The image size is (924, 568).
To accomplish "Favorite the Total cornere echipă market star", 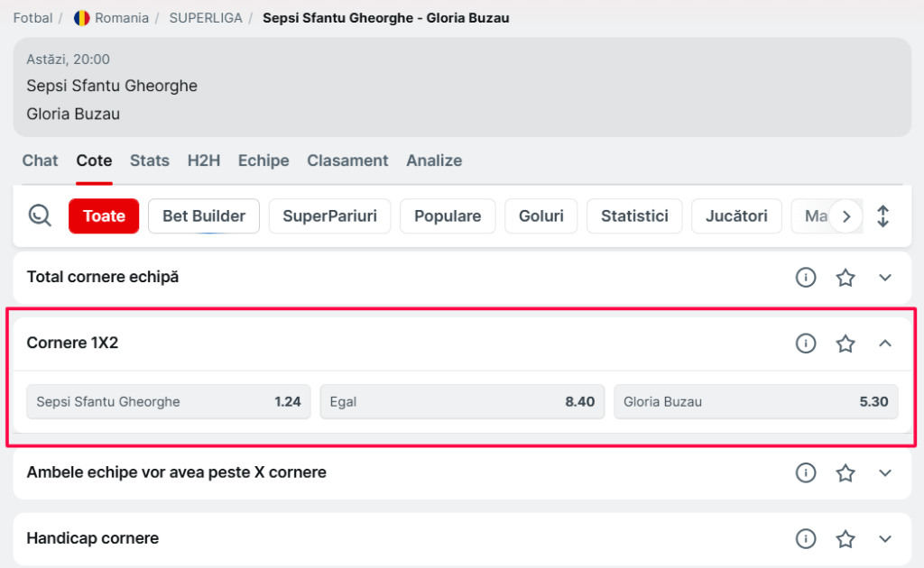I will [845, 277].
